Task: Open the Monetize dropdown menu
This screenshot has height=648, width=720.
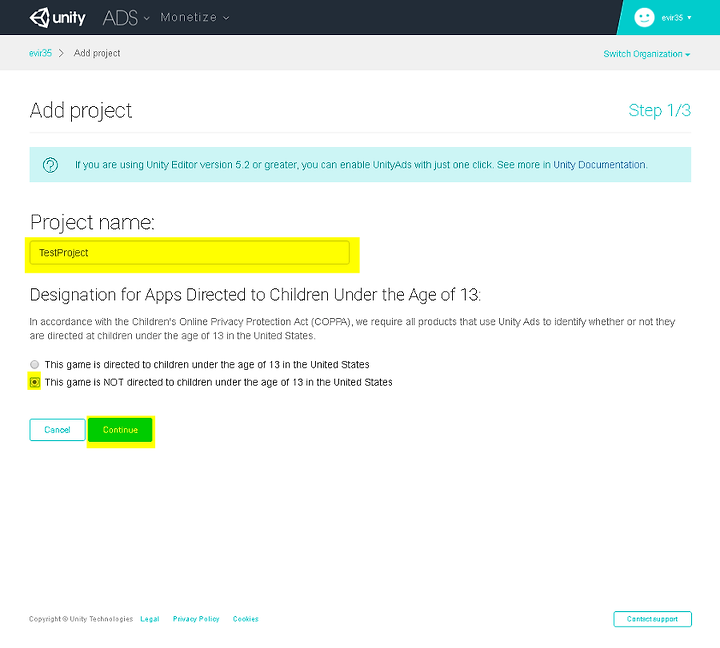Action: pos(194,17)
